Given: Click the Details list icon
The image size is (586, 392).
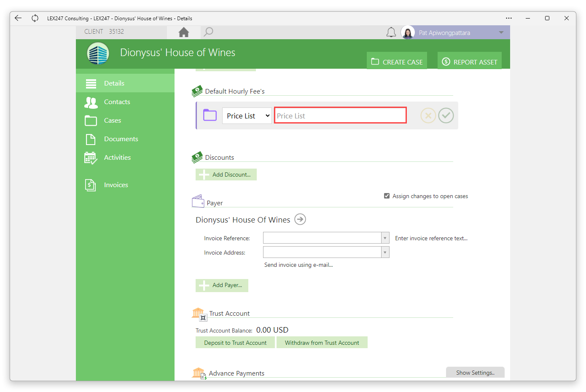Looking at the screenshot, I should [x=91, y=83].
